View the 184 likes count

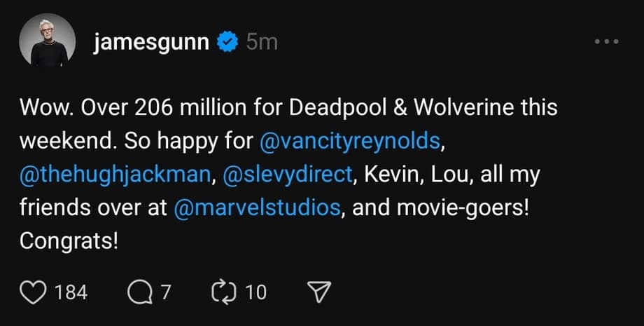(x=71, y=292)
